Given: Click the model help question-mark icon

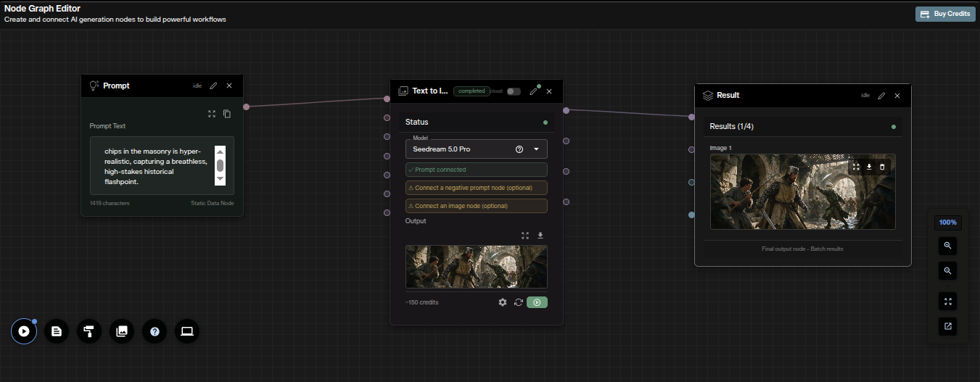Looking at the screenshot, I should tap(519, 149).
